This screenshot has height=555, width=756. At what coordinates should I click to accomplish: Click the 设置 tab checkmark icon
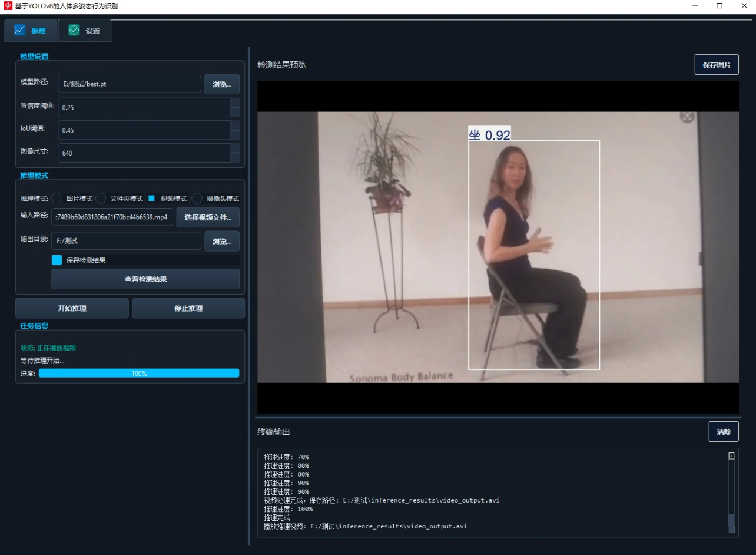74,30
